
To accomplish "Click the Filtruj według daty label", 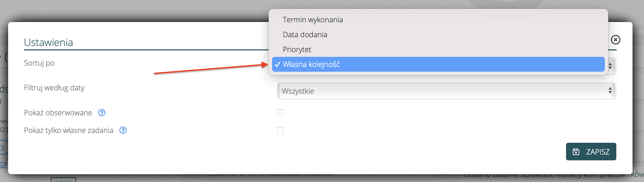I will click(x=54, y=88).
